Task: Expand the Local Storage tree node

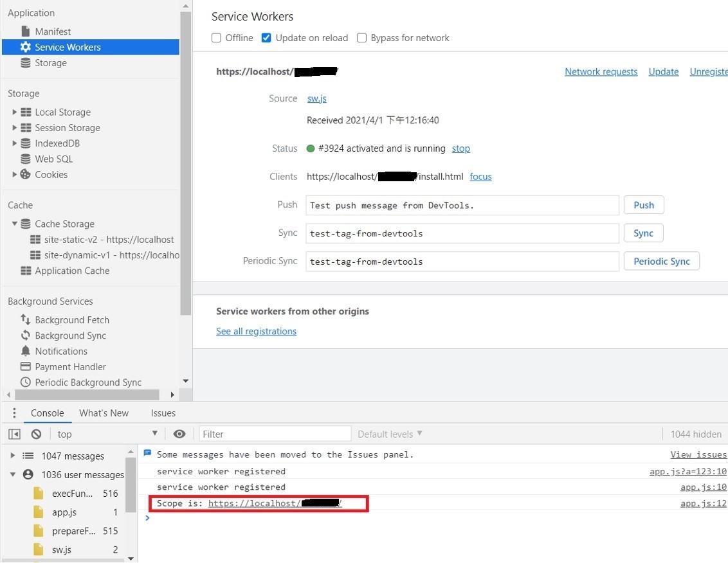Action: pyautogui.click(x=14, y=112)
